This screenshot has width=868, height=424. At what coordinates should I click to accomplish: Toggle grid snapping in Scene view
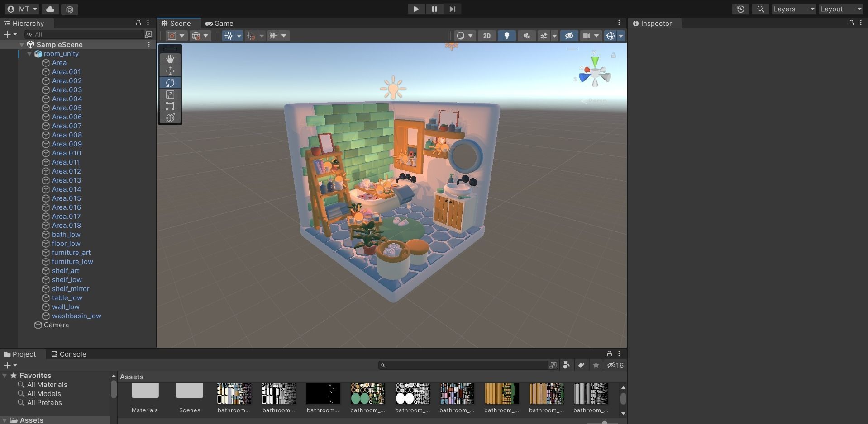tap(252, 36)
